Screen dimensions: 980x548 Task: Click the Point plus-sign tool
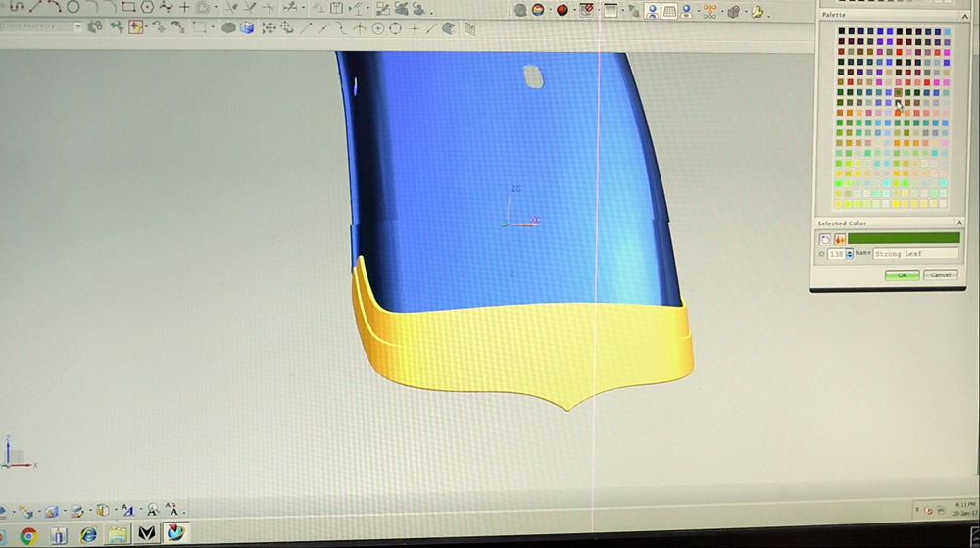coord(183,7)
